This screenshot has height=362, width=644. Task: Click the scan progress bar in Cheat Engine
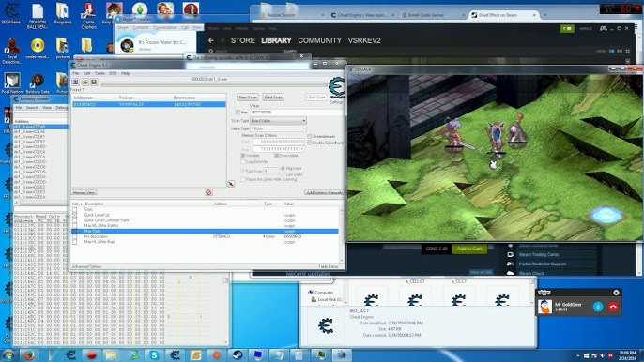coord(214,84)
